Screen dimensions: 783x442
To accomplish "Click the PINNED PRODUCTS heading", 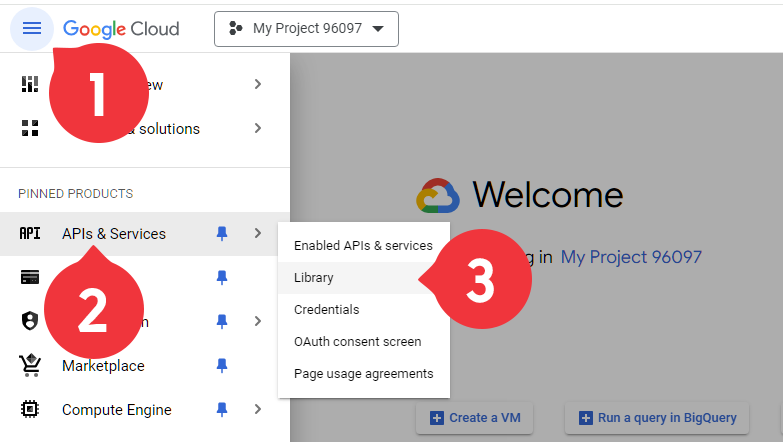I will [x=75, y=194].
